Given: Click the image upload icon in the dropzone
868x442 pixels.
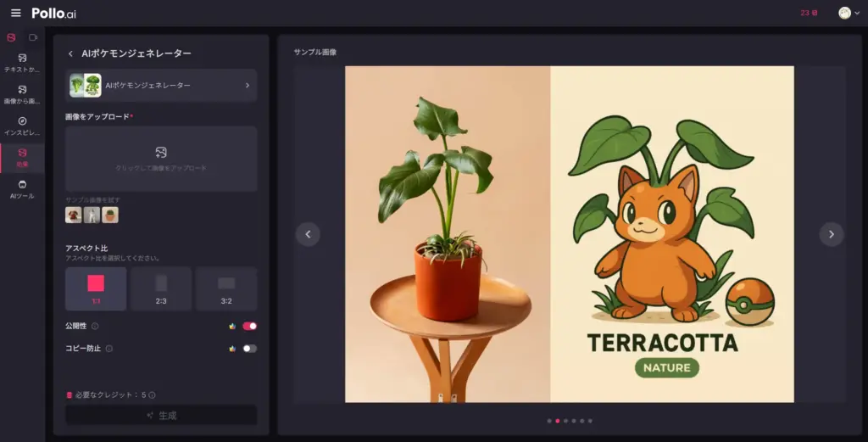Looking at the screenshot, I should tap(161, 153).
